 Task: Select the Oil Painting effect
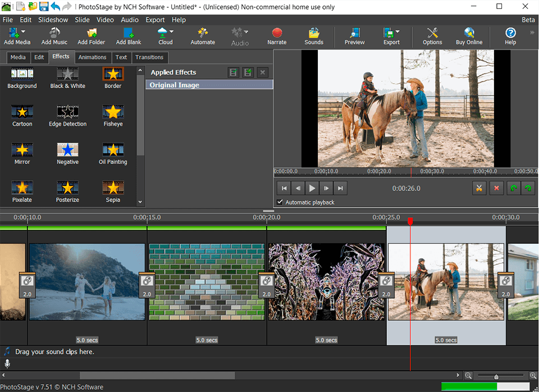pos(113,150)
